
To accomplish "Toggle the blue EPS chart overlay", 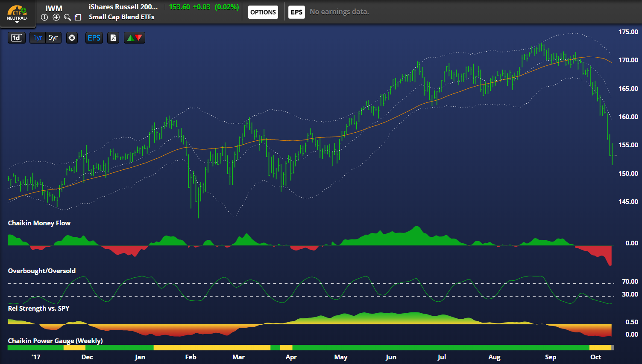I will coord(94,38).
